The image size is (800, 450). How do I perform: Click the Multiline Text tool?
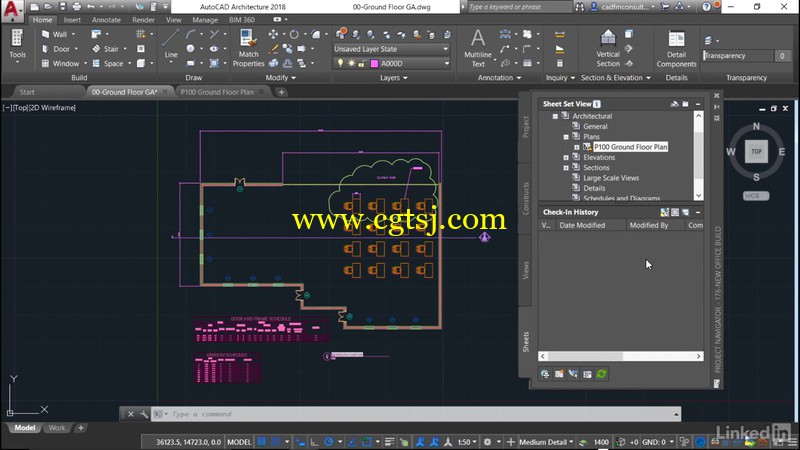tap(478, 48)
